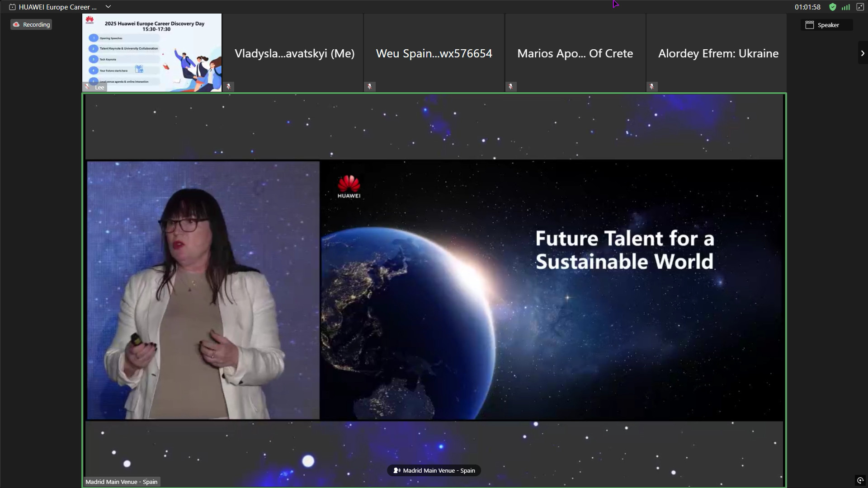Click muted mic icon on Alordey Efrem tile
Viewport: 868px width, 488px height.
tap(652, 86)
